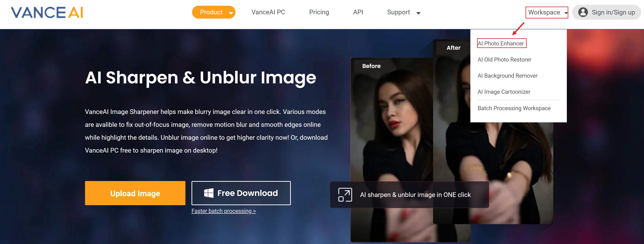Open the API page
644x244 pixels.
click(x=358, y=12)
